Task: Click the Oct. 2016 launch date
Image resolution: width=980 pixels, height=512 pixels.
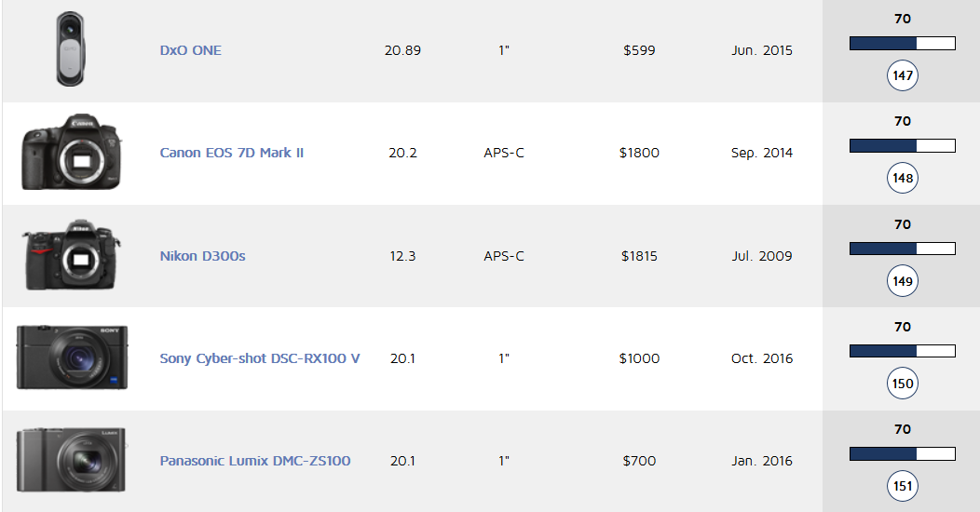Action: (x=762, y=358)
